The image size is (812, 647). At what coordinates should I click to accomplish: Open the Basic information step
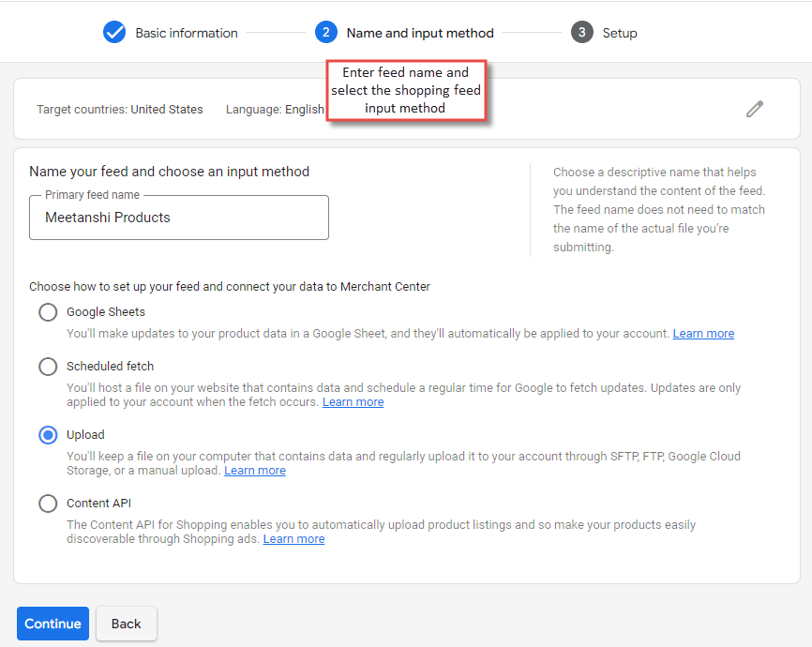point(187,33)
